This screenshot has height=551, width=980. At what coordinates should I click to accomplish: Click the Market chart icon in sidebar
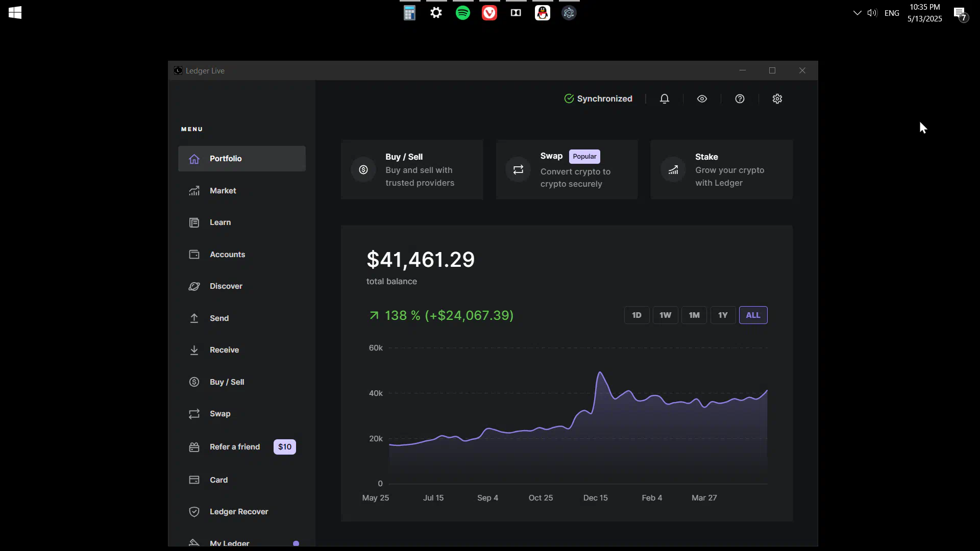pos(194,191)
